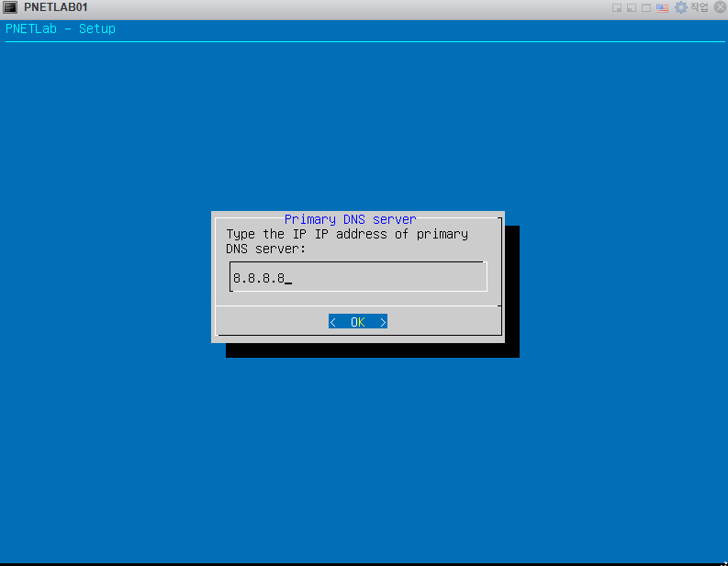Click the third window-size icon in title bar

[646, 8]
